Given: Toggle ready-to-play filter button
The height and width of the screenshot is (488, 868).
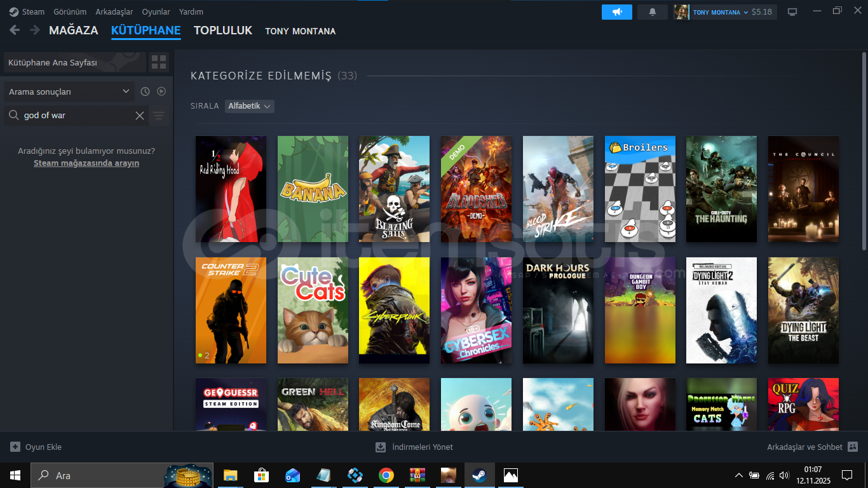Looking at the screenshot, I should pos(161,91).
